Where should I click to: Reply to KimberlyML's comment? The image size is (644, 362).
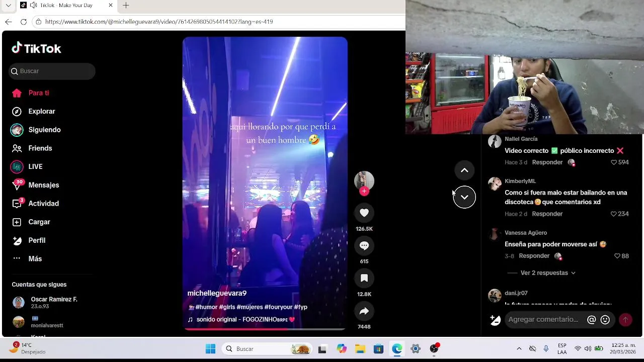pos(547,214)
